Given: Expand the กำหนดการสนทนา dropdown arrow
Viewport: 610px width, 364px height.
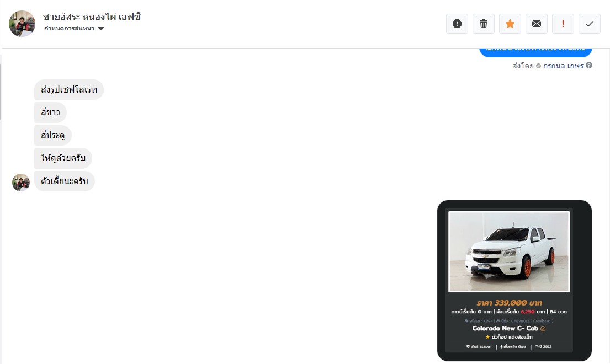Looking at the screenshot, I should [101, 29].
